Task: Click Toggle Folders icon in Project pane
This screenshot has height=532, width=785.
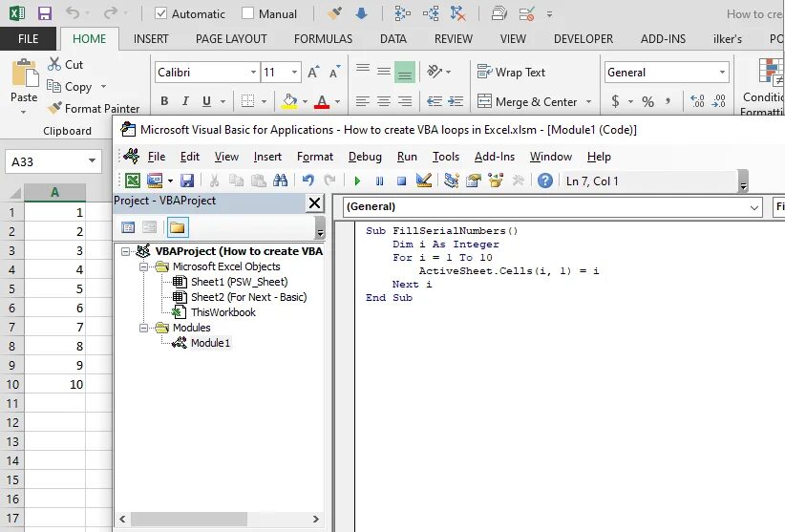Action: [x=178, y=227]
